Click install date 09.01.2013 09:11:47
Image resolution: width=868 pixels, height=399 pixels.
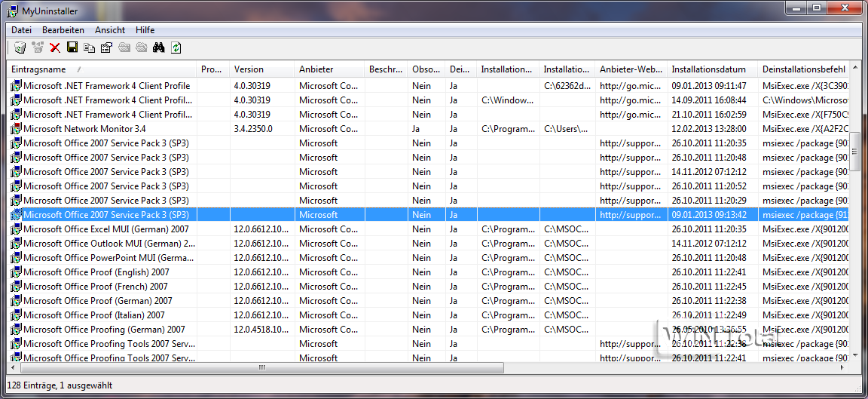(x=709, y=86)
